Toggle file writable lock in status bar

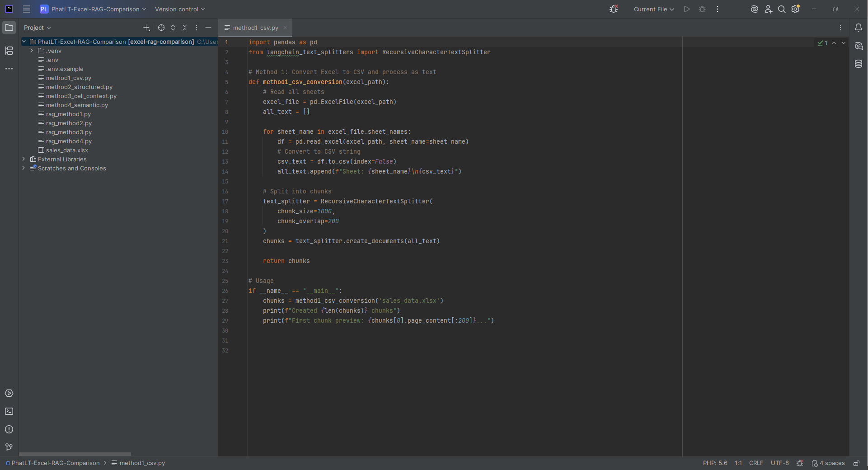point(857,463)
